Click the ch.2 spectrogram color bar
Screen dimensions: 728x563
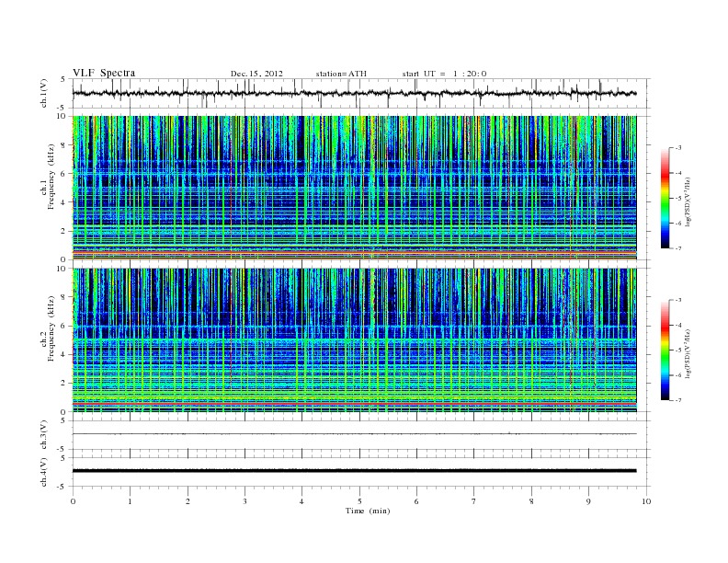pyautogui.click(x=665, y=350)
